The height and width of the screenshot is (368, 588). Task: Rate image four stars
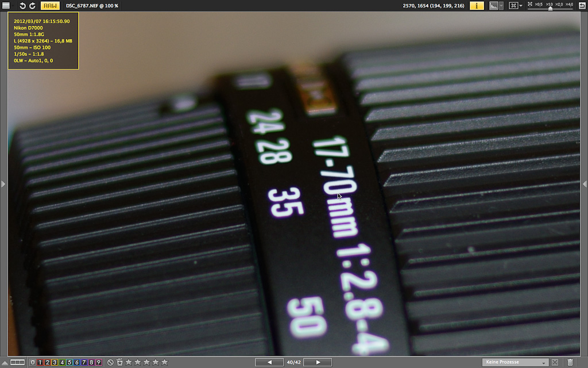click(156, 362)
